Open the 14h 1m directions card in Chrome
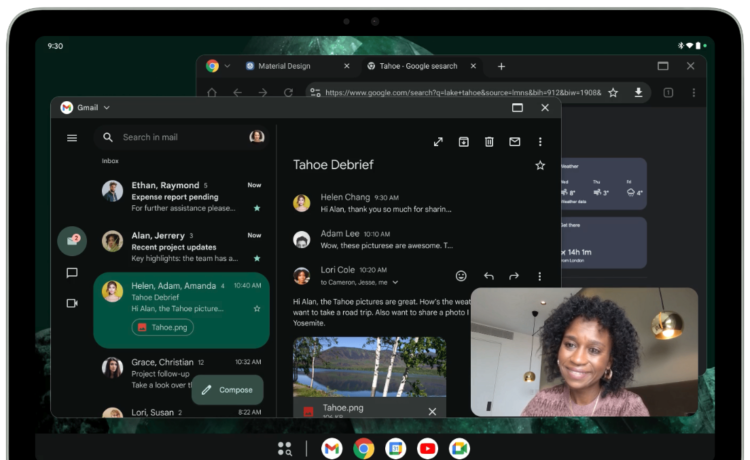 click(x=604, y=243)
